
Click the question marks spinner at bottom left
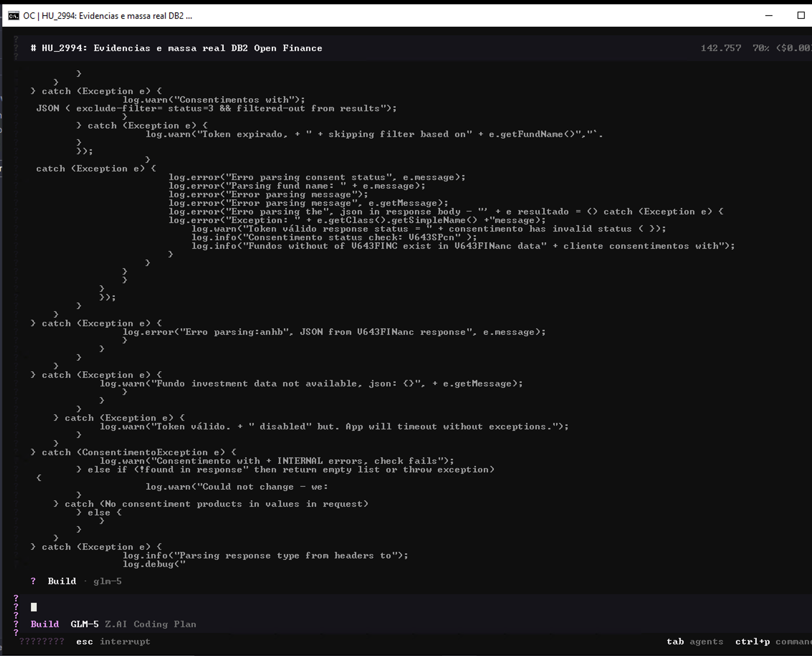point(42,642)
